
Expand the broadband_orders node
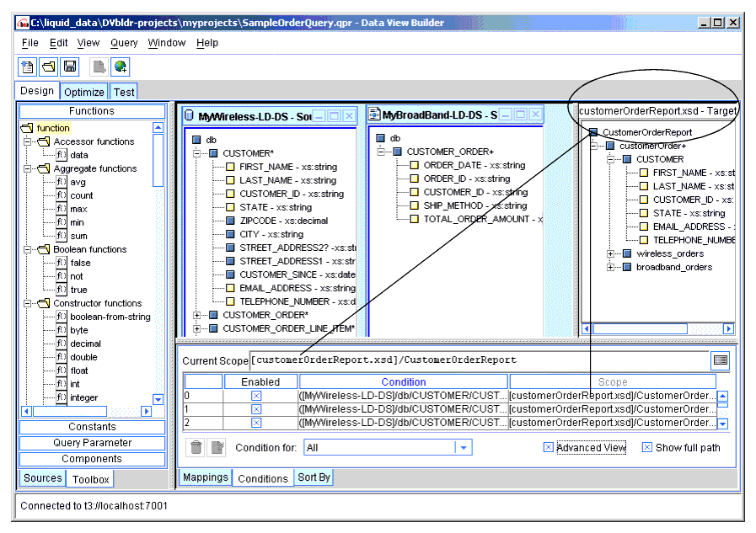(x=610, y=267)
